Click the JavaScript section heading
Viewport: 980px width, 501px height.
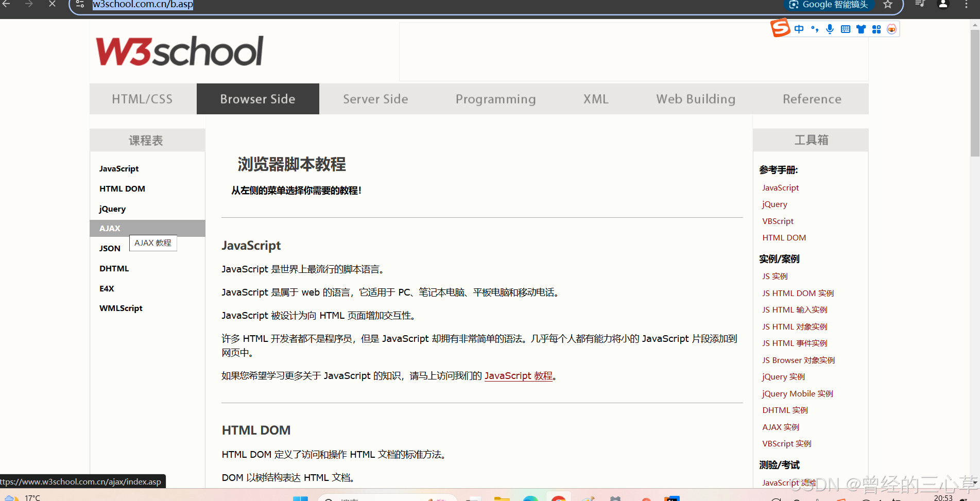[251, 246]
